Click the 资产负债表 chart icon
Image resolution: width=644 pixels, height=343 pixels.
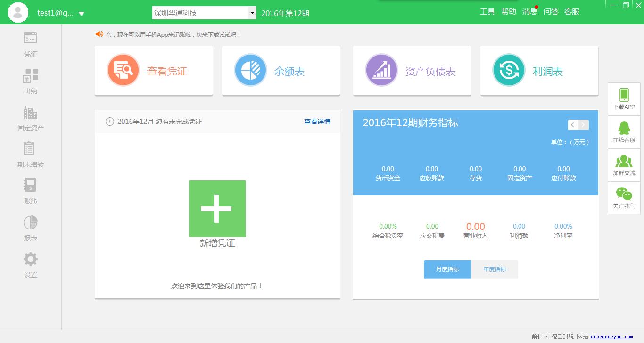coord(381,70)
